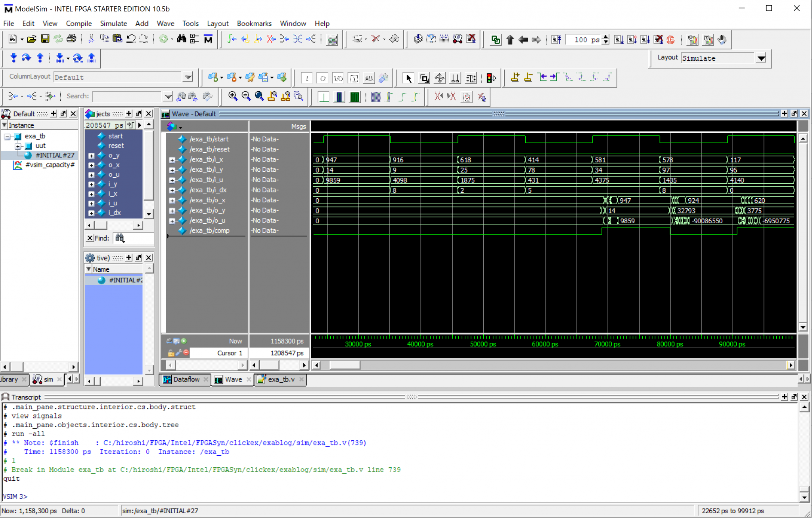Expand the /exa_tb/i_x signal bus
812x518 pixels.
tap(172, 160)
